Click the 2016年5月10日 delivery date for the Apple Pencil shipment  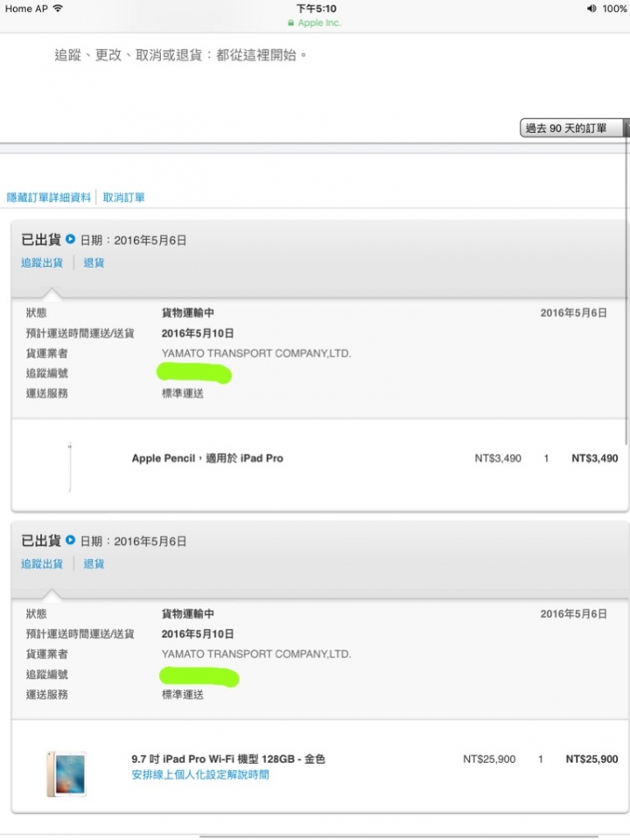198,332
